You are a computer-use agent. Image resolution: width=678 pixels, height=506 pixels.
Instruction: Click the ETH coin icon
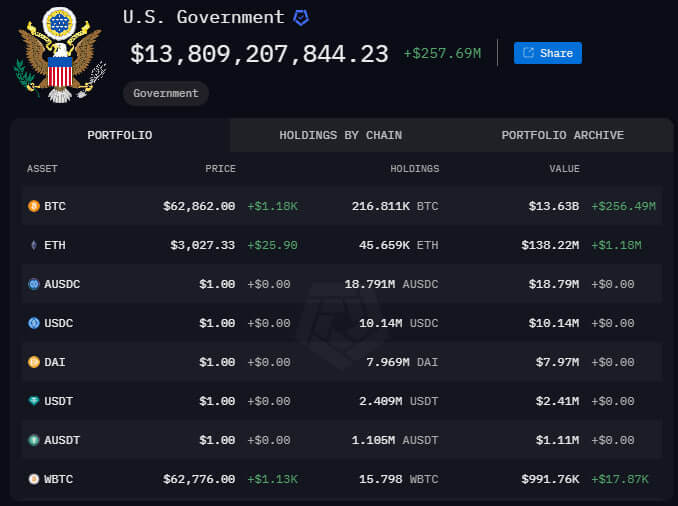coord(34,245)
